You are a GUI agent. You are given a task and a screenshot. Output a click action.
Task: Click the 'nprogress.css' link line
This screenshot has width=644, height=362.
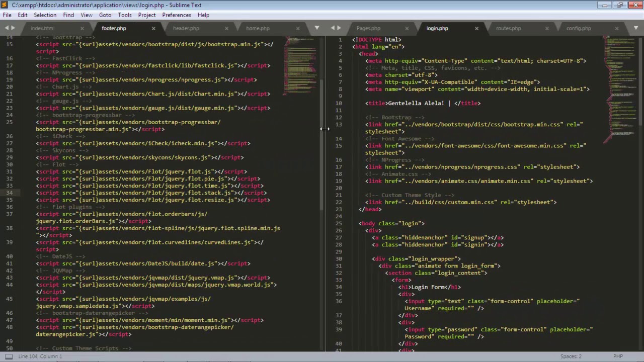coord(472,167)
